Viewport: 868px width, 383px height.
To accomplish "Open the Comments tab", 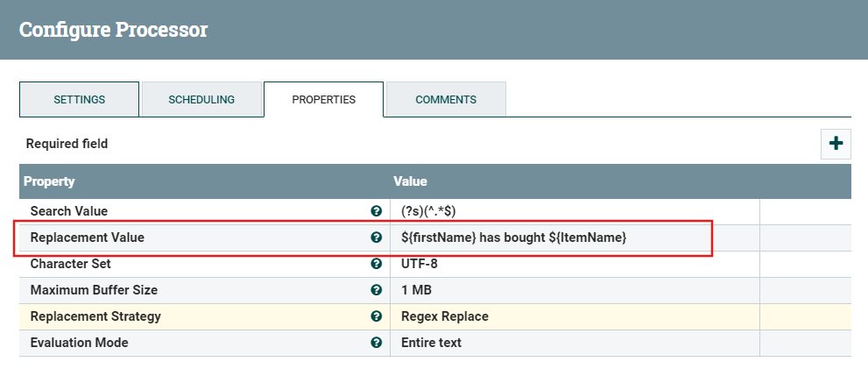I will click(x=446, y=100).
